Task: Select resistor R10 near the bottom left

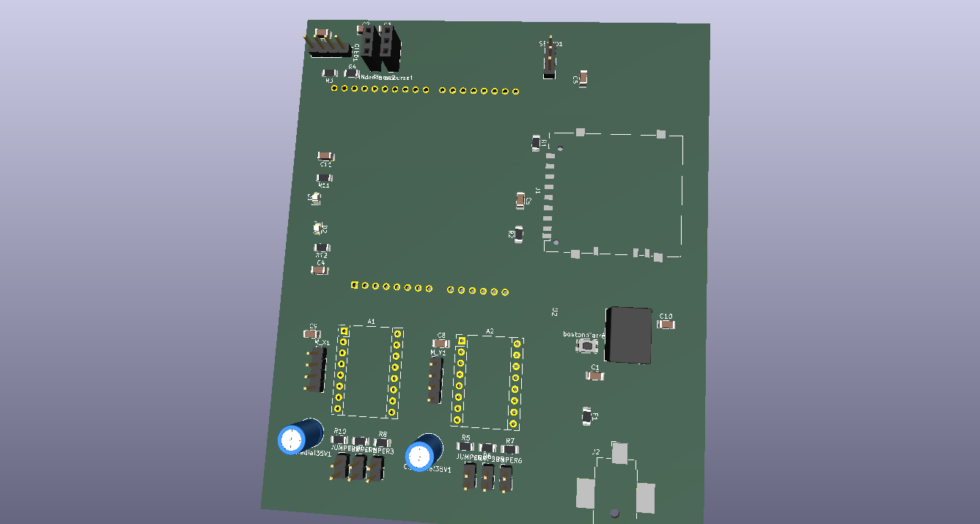Action: click(x=339, y=440)
